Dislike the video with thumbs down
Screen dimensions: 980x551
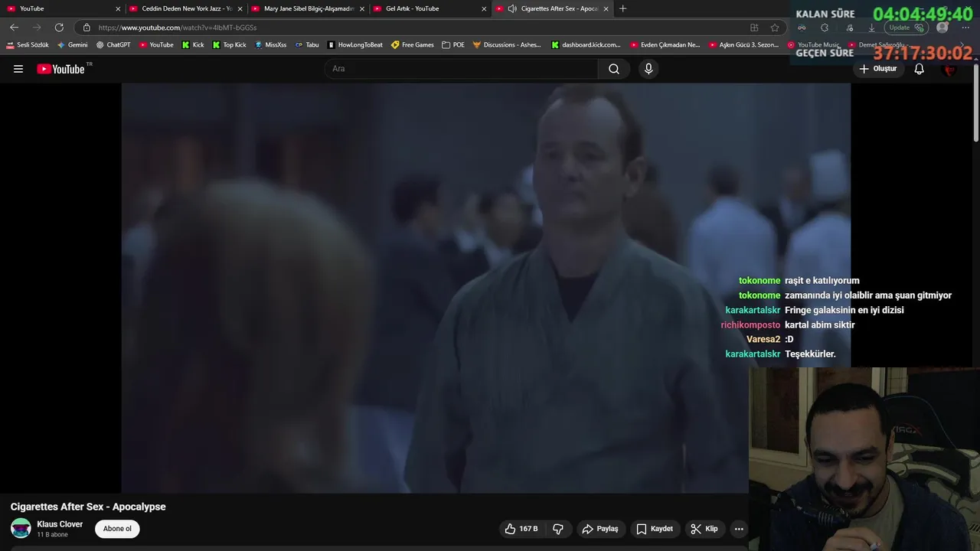(x=558, y=529)
